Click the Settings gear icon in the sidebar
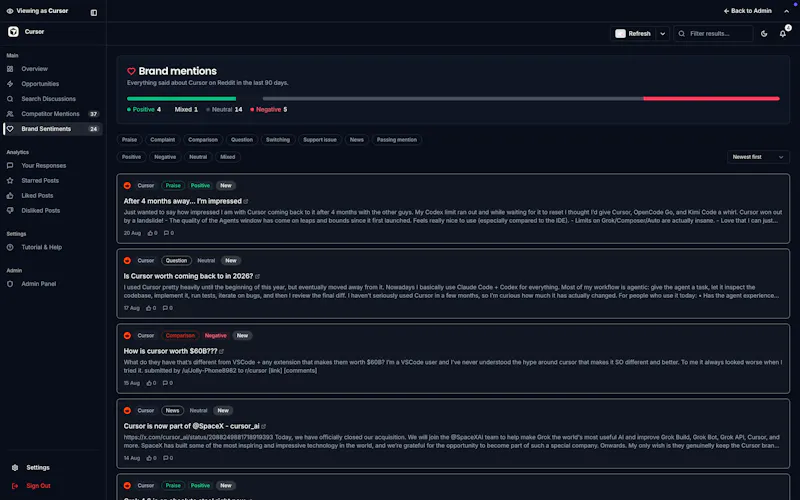800x500 pixels. (15, 468)
